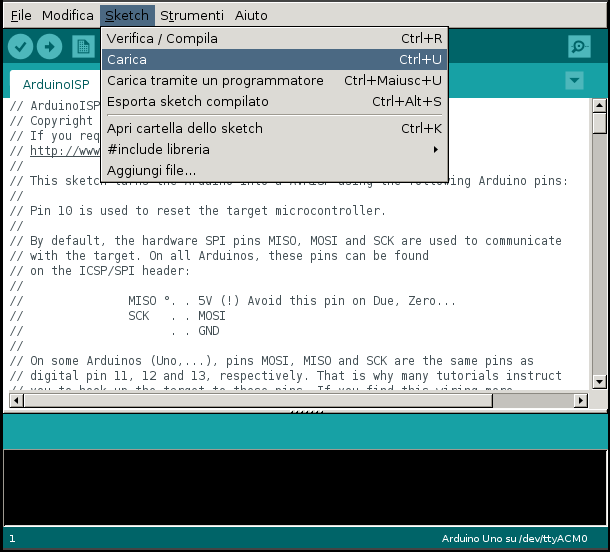Open the Modifica menu
The width and height of the screenshot is (610, 552).
click(x=68, y=16)
